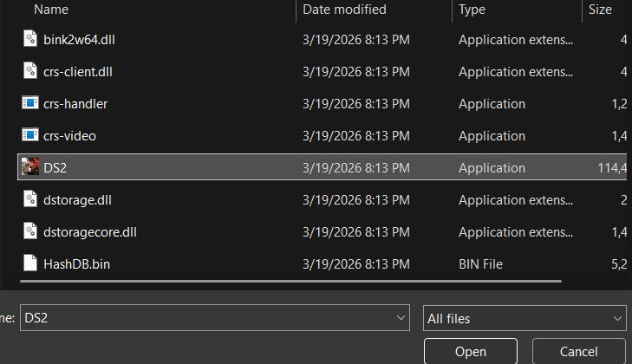Click the DS2 game application icon

pos(30,167)
